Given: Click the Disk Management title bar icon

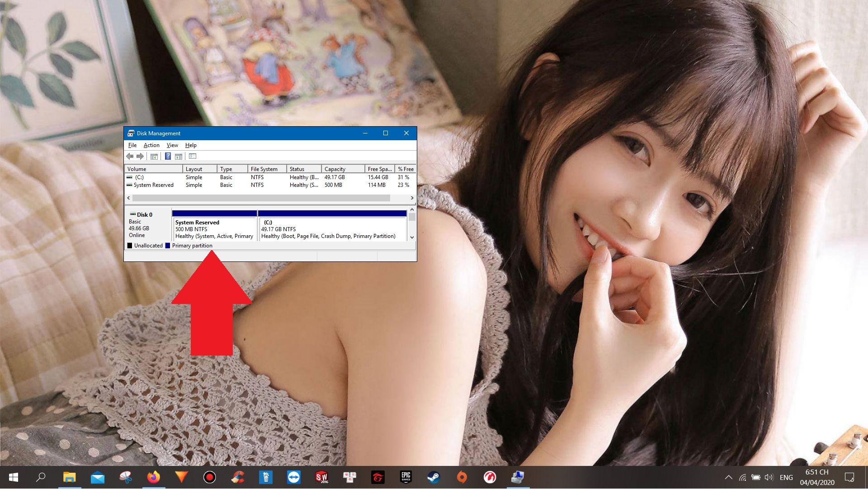Looking at the screenshot, I should click(131, 133).
